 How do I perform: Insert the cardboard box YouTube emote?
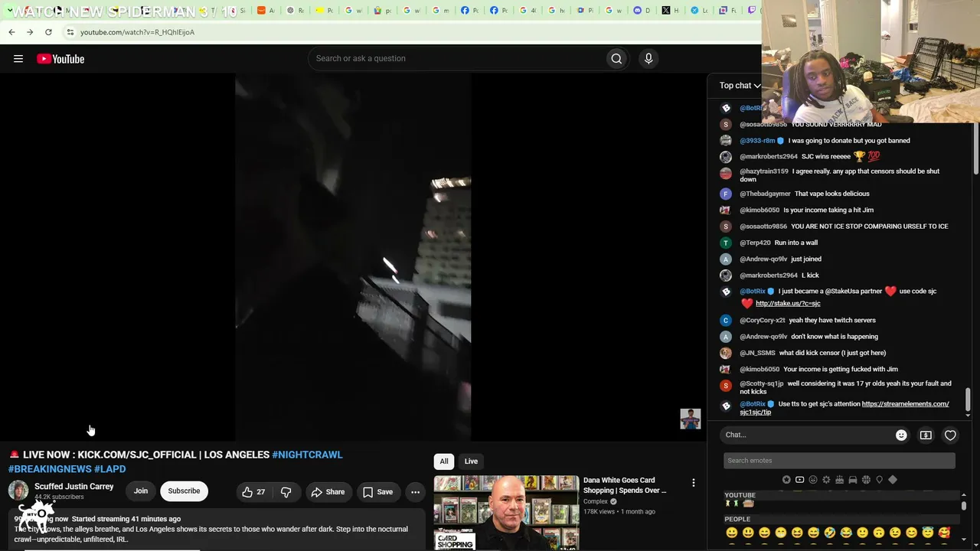(749, 504)
